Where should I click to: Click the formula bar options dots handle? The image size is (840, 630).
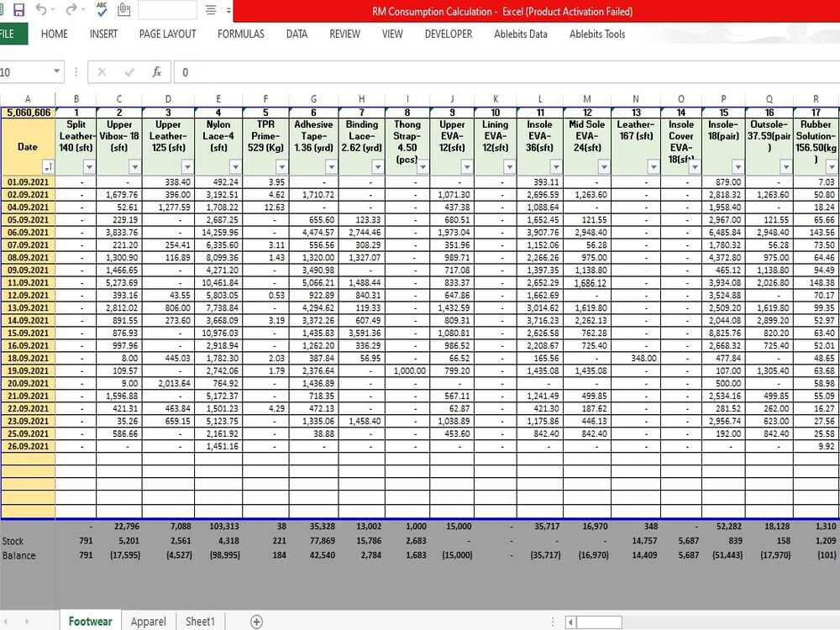point(76,71)
